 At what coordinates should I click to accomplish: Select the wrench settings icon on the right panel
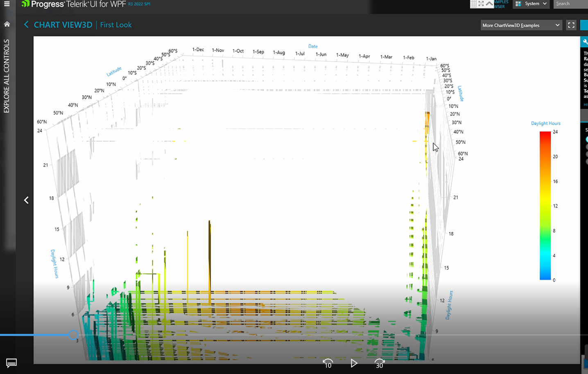(x=585, y=41)
